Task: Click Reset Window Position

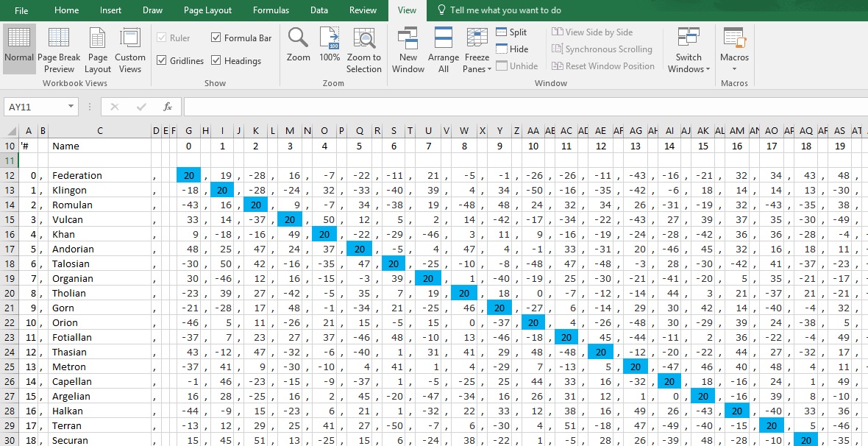Action: click(x=603, y=66)
